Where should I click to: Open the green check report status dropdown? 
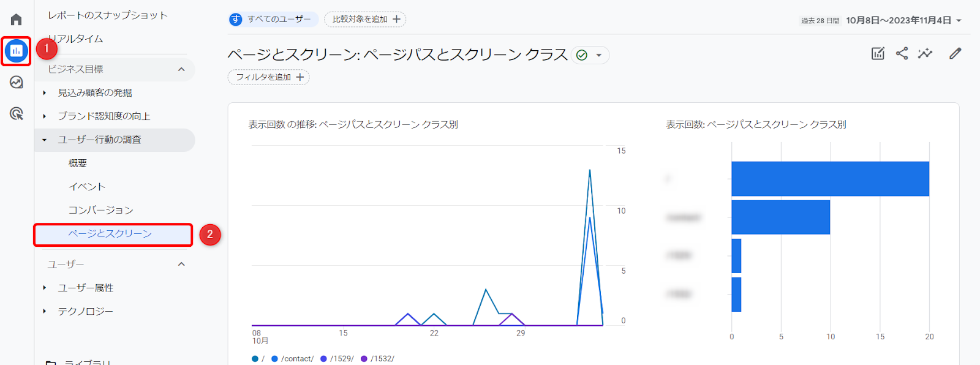tap(590, 55)
